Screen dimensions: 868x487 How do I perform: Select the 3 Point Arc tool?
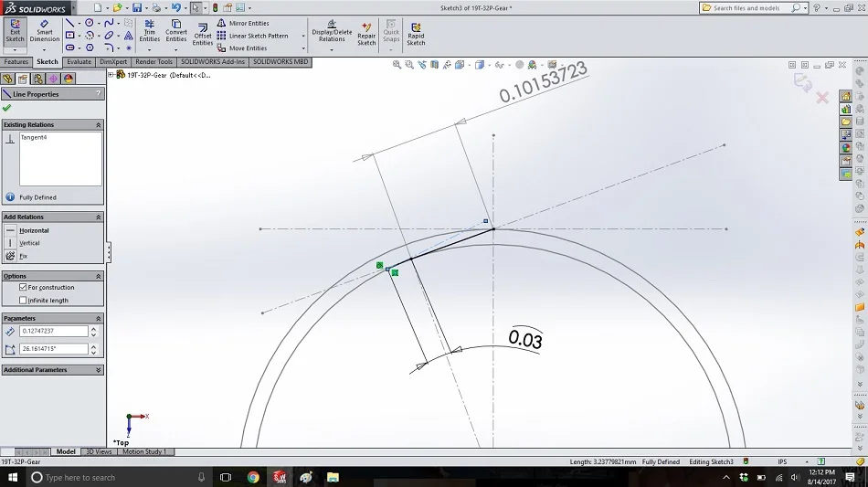[90, 36]
